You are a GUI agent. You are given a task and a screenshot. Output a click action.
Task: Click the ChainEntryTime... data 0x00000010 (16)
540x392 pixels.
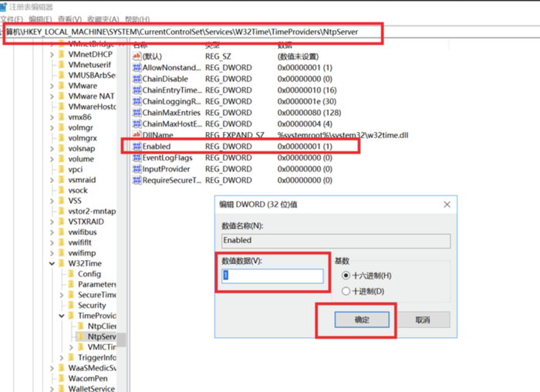coord(307,90)
